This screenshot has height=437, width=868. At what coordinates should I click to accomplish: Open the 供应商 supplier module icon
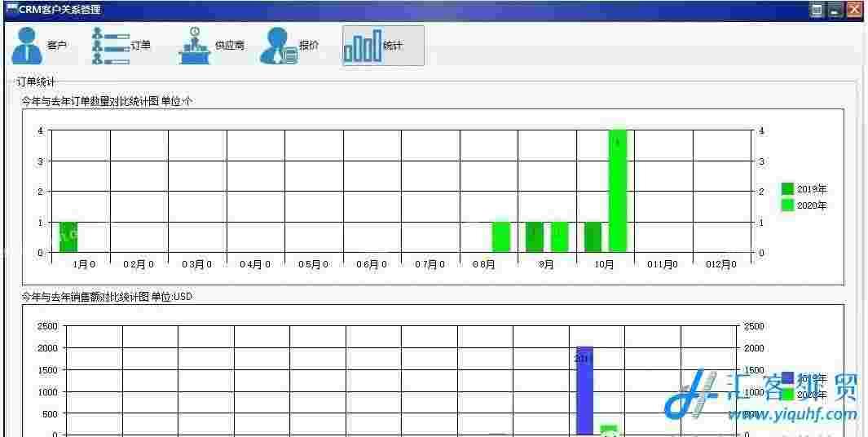(194, 46)
